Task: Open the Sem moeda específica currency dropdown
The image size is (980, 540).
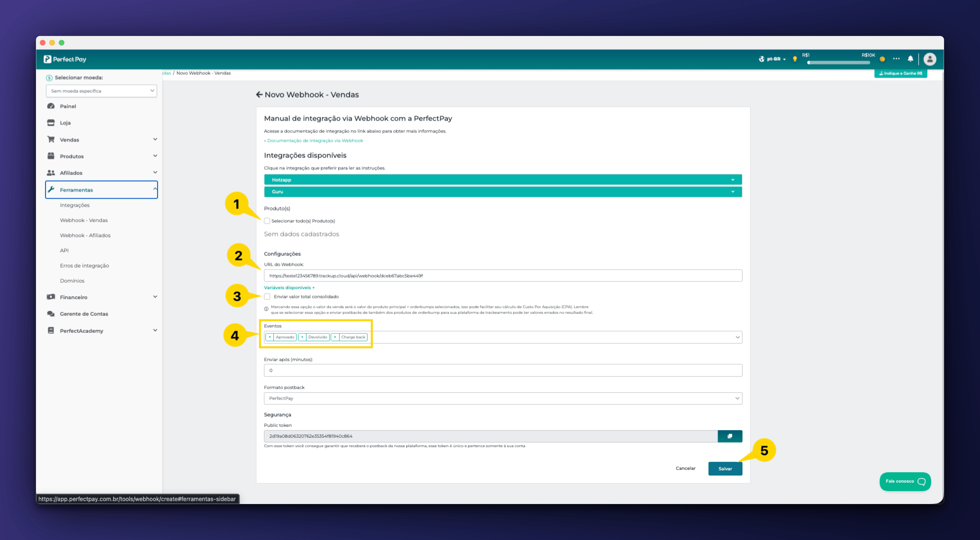Action: coord(101,91)
